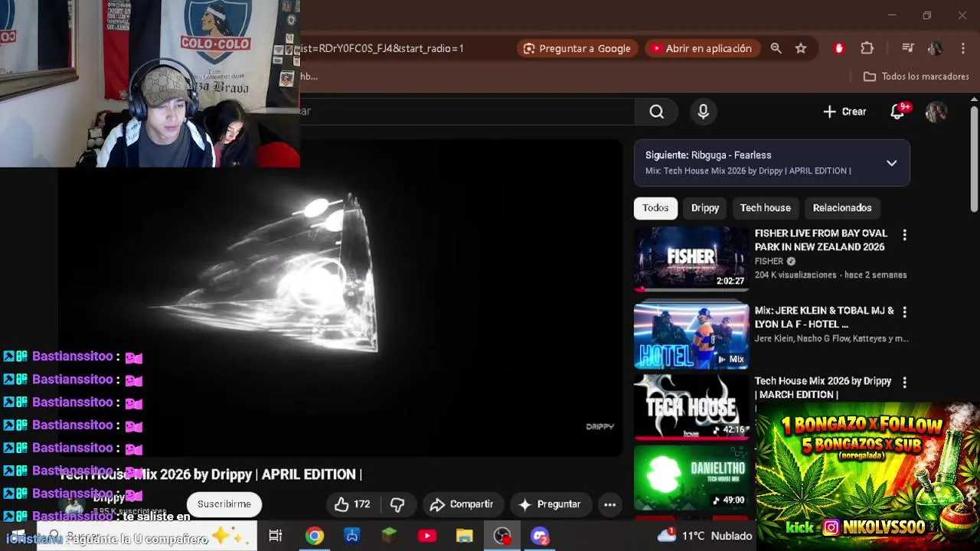Image resolution: width=980 pixels, height=551 pixels.
Task: Open Minecraft from the taskbar
Action: (x=390, y=536)
